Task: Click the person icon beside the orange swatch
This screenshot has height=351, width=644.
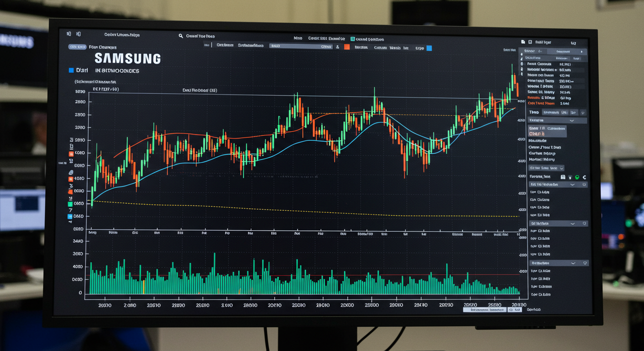Action: coord(338,47)
